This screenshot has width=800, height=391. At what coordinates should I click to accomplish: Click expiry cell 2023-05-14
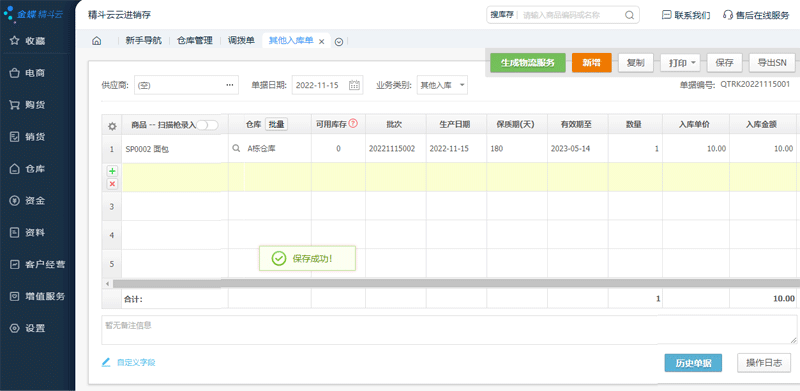tap(578, 149)
